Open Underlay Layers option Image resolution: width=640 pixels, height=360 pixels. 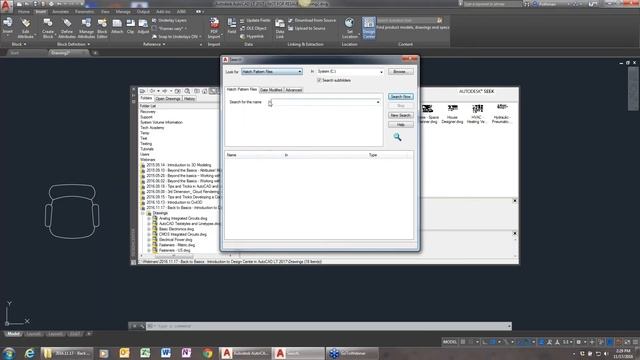tap(169, 20)
